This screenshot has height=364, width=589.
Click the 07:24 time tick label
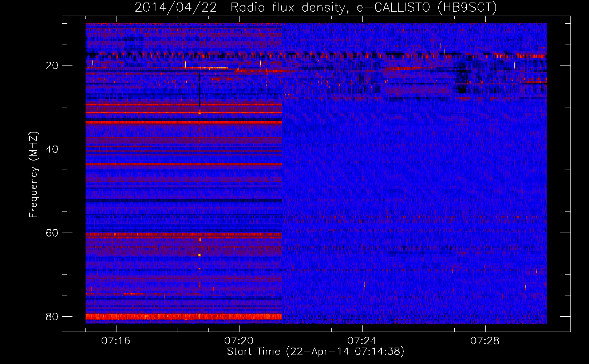[362, 341]
